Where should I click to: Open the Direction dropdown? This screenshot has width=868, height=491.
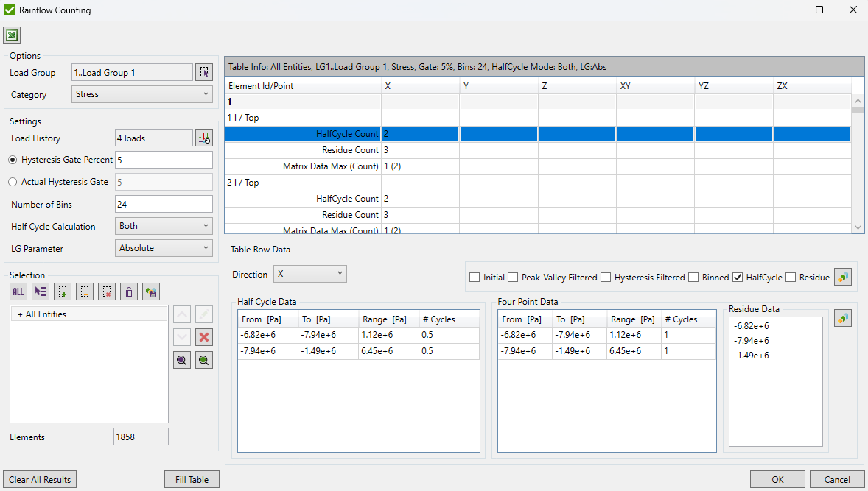point(309,274)
